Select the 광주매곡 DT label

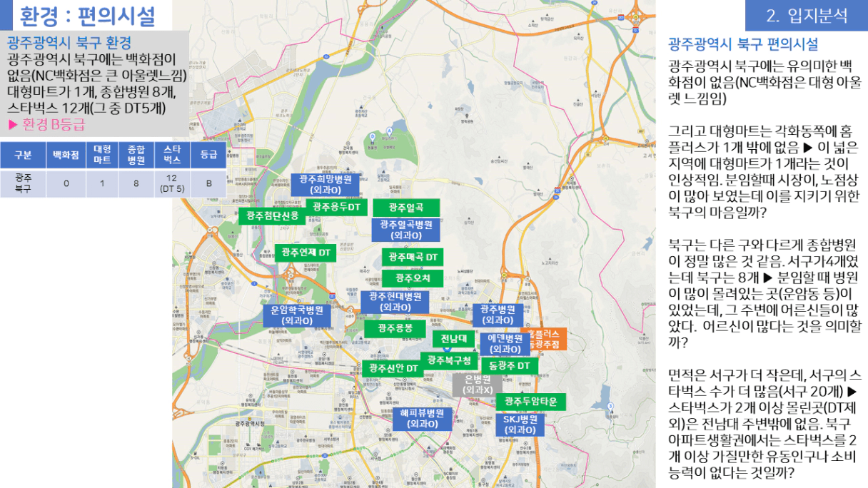point(413,257)
